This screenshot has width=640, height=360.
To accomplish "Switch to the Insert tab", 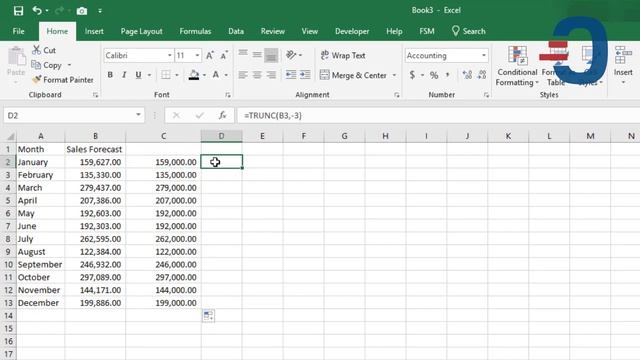I will 94,31.
